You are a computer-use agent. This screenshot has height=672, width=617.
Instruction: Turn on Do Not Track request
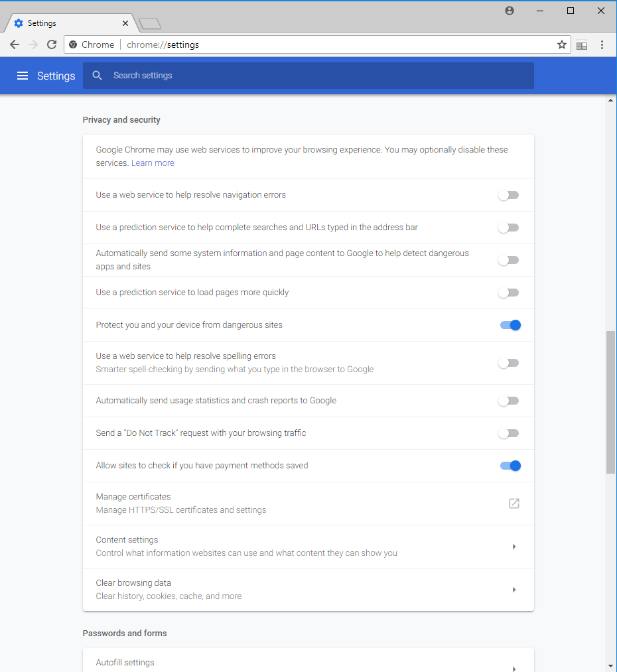509,433
